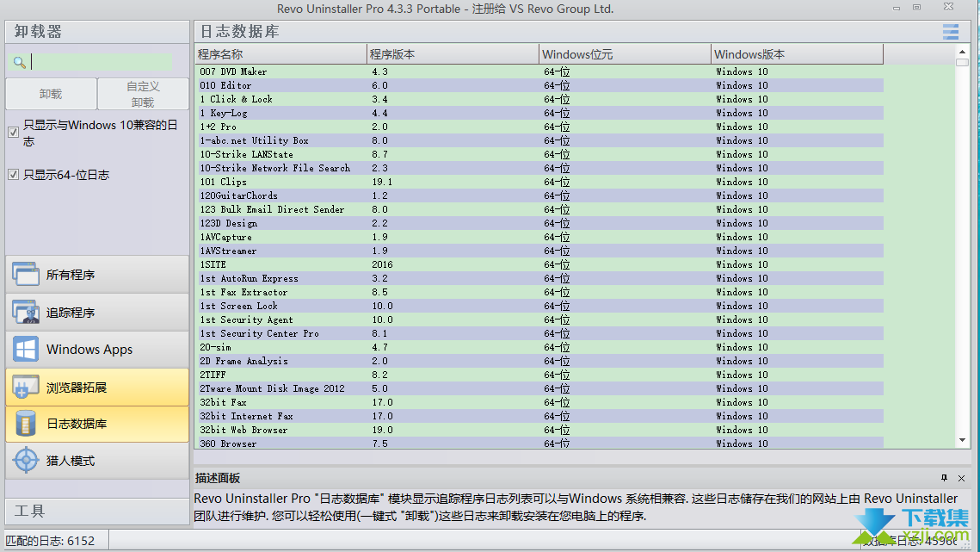Select the 1st AutoRun Express row
The height and width of the screenshot is (552, 980).
[539, 278]
